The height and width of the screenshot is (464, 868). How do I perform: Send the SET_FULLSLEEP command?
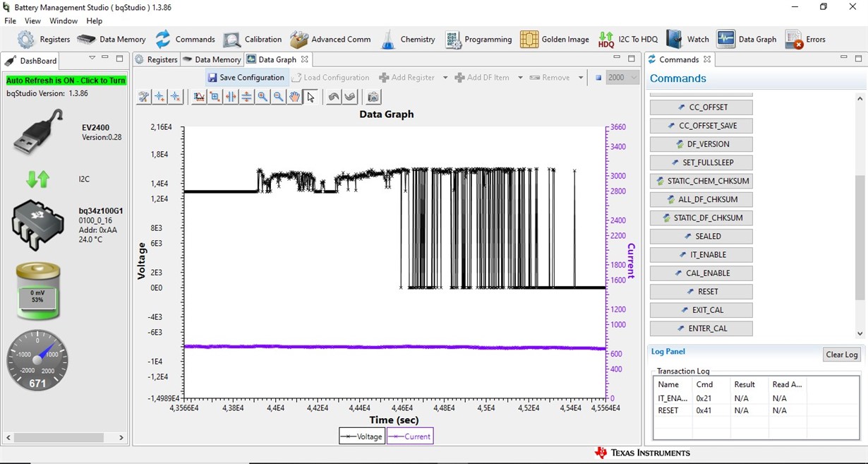(x=701, y=162)
